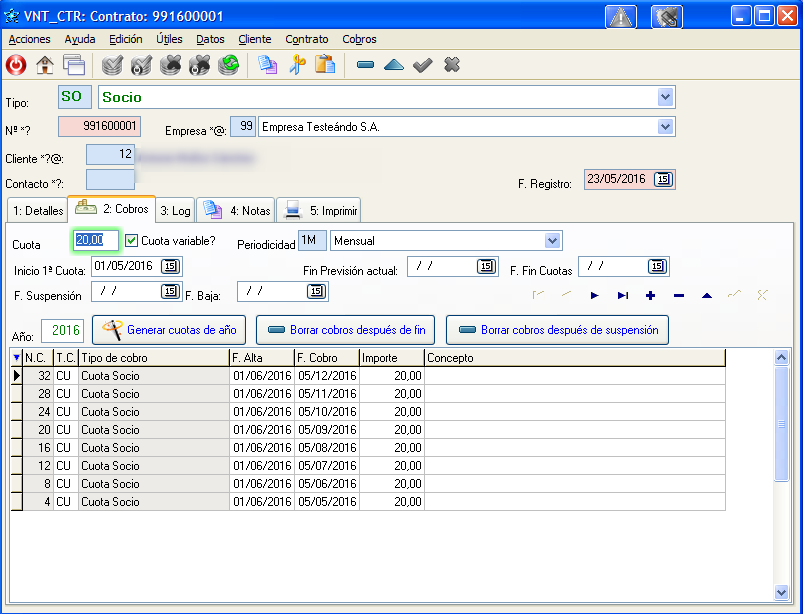Click the blue minus delete toolbar icon

pyautogui.click(x=365, y=65)
